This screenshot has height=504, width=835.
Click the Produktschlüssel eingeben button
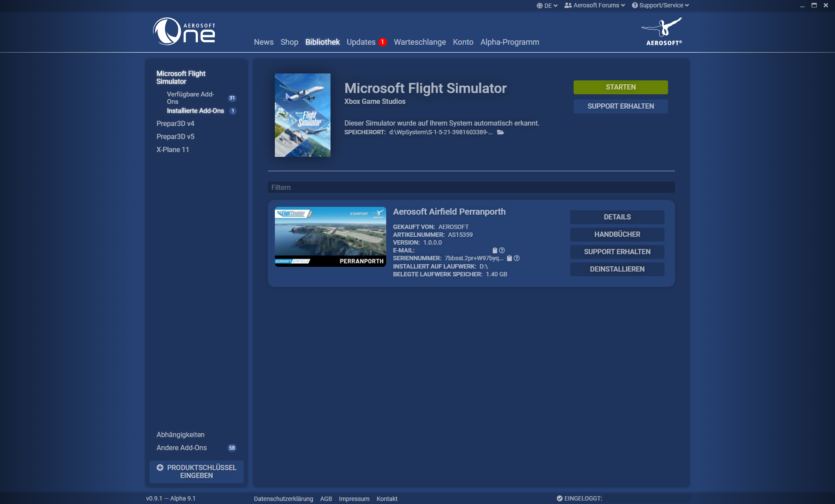coord(197,471)
